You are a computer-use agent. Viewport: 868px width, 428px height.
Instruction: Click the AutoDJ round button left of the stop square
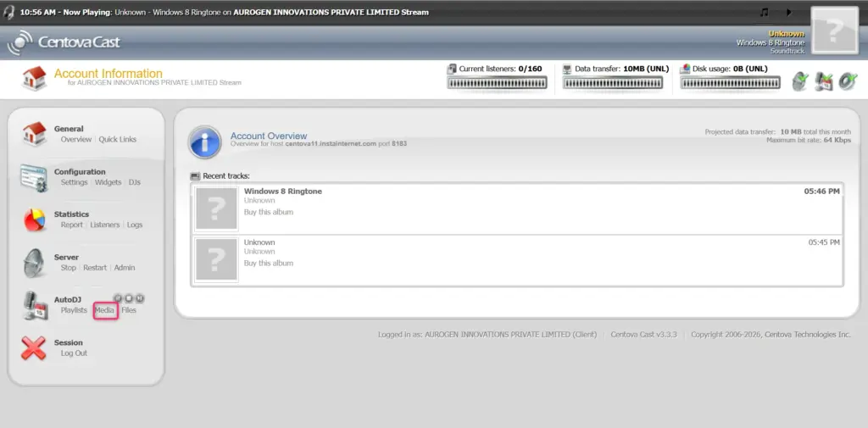[118, 298]
